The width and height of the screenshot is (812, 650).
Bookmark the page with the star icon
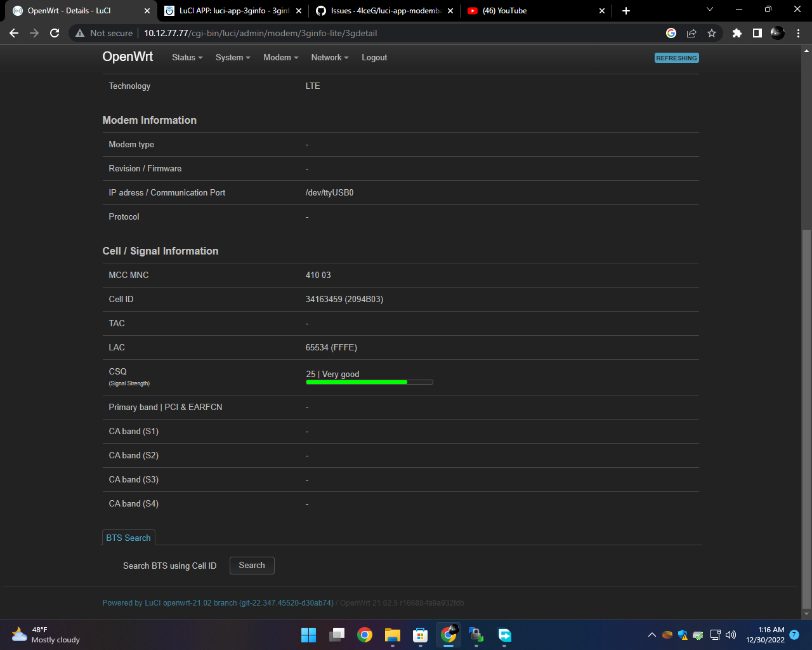[712, 32]
